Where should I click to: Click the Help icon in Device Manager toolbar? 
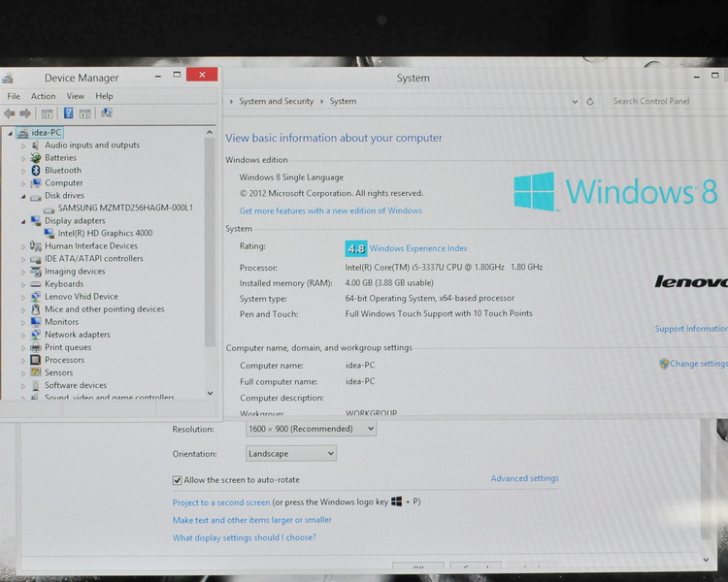click(68, 113)
